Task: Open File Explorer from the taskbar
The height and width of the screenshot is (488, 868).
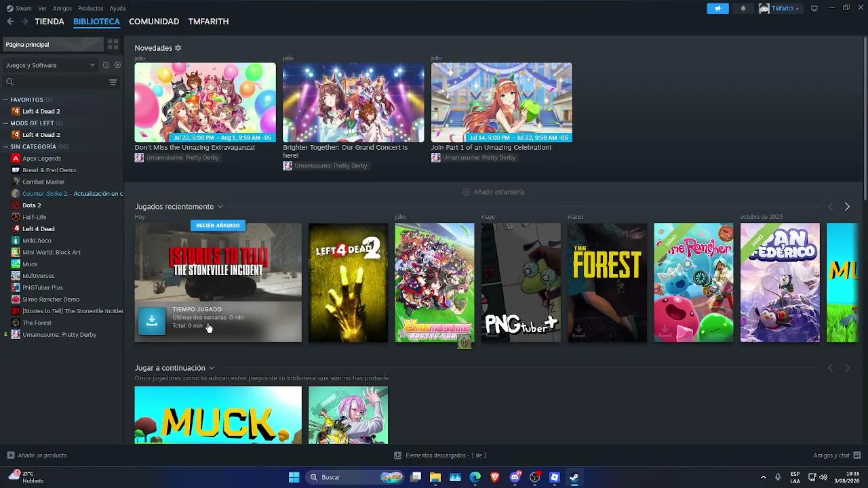Action: pos(435,477)
